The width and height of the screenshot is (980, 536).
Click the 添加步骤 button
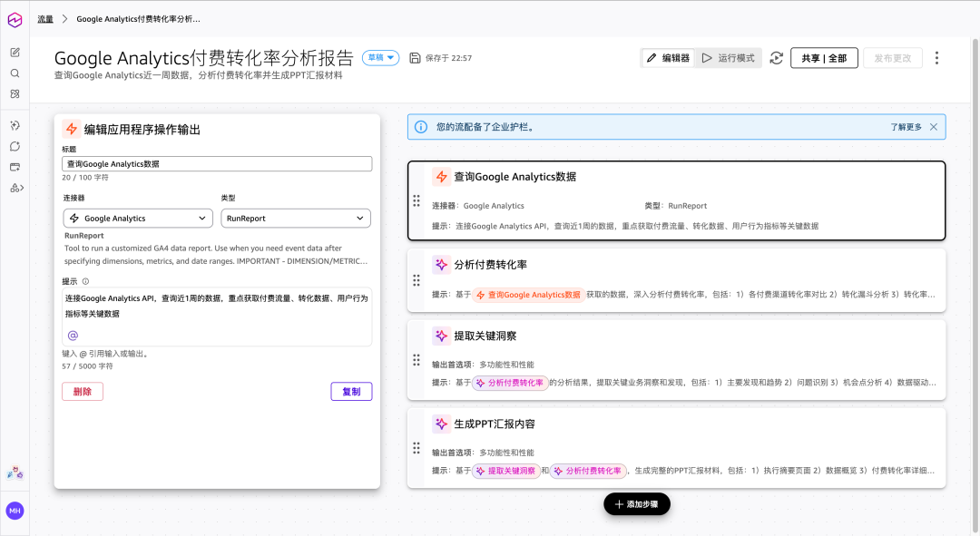tap(637, 504)
